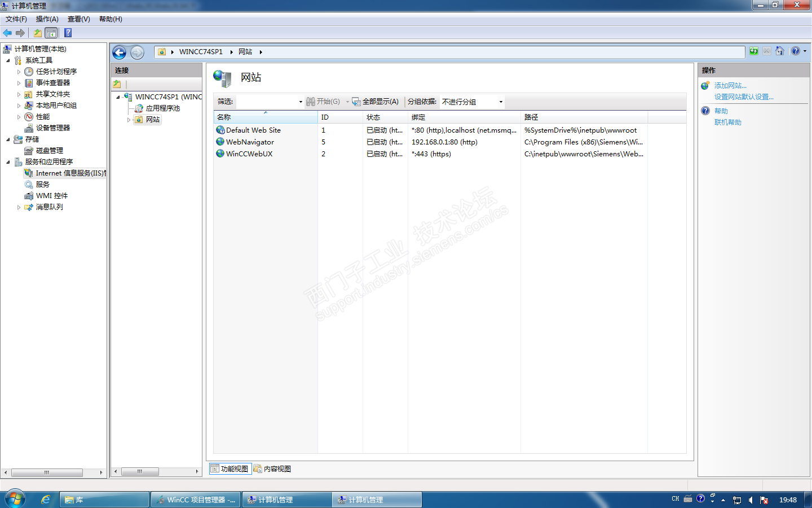The image size is (812, 508).
Task: Click the Action Center flag tray icon
Action: pyautogui.click(x=764, y=500)
